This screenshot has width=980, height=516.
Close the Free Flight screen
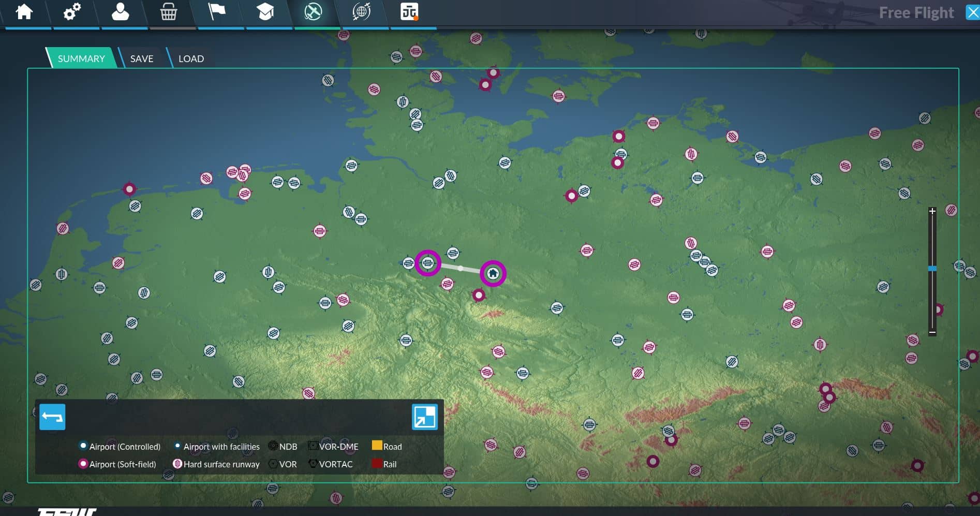point(972,12)
